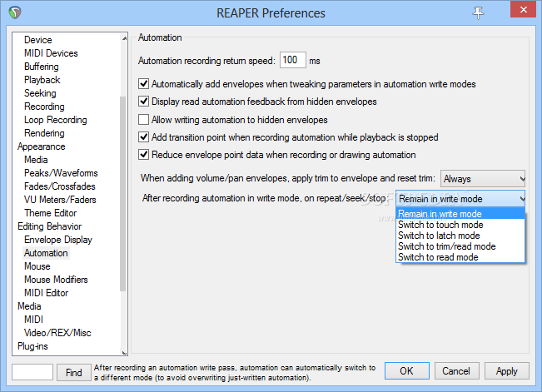Toggle add transition point when playback is stopped
The image size is (542, 392).
tap(143, 137)
